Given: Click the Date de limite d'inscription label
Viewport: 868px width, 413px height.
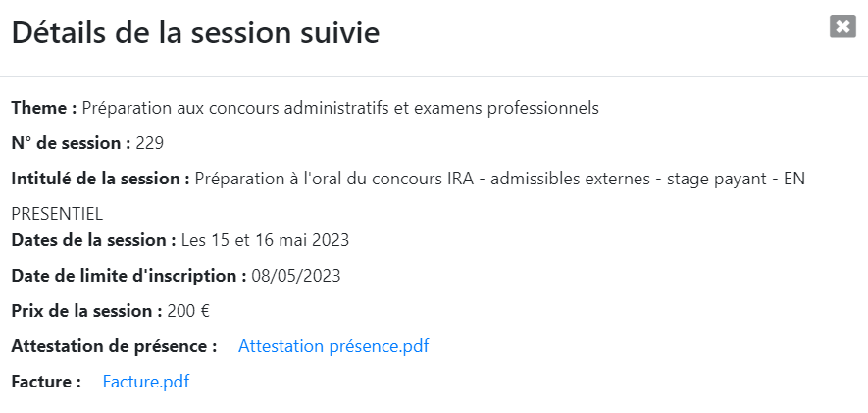Looking at the screenshot, I should 129,276.
